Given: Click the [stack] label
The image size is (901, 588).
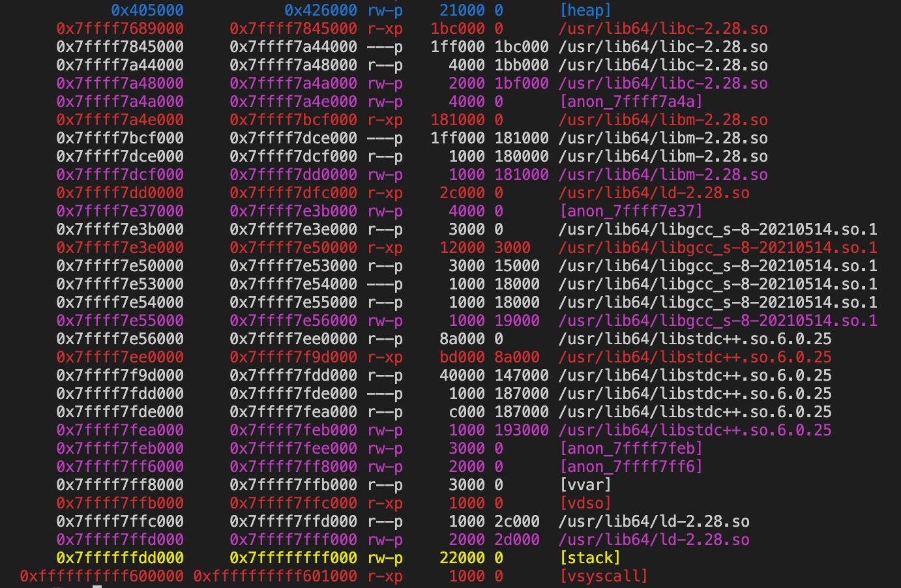Looking at the screenshot, I should pos(590,558).
